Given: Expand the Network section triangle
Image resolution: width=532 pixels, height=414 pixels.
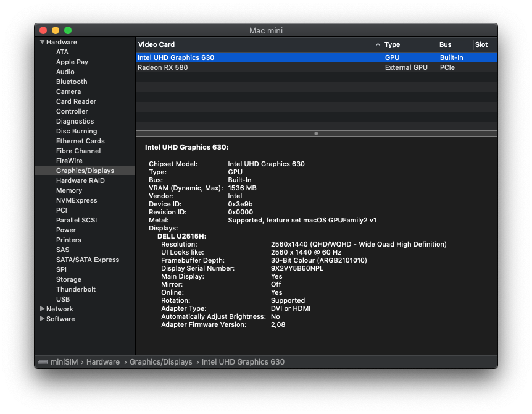Looking at the screenshot, I should coord(42,309).
